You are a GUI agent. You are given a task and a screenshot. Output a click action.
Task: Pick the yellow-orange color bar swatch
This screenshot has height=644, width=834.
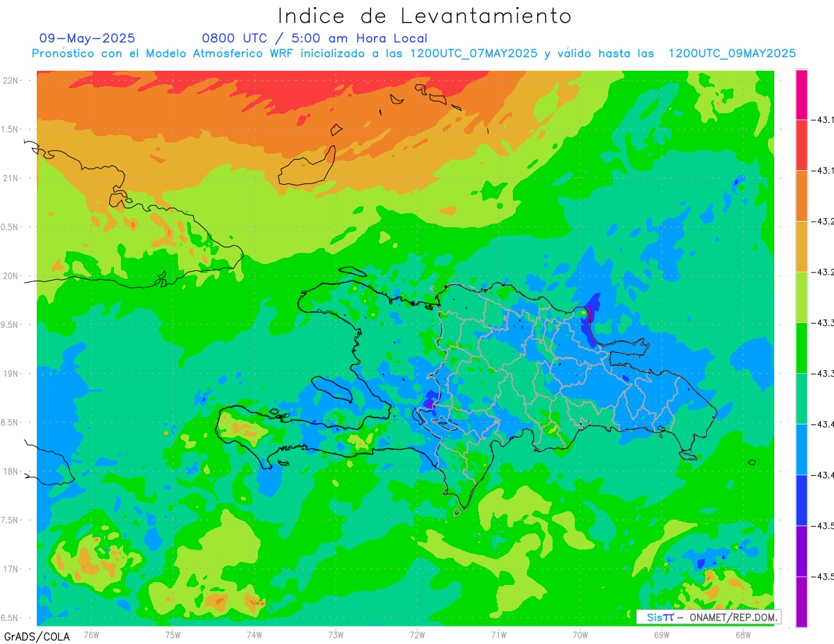pyautogui.click(x=801, y=247)
